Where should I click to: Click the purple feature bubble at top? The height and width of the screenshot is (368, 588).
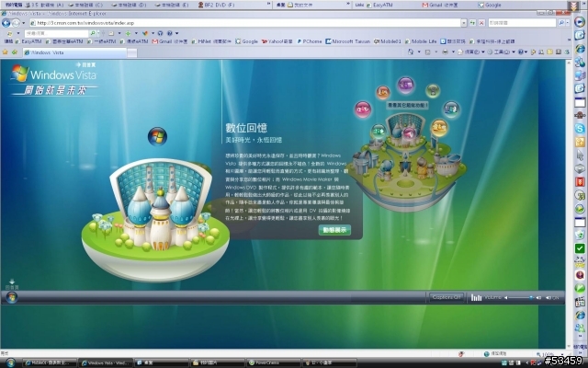405,85
